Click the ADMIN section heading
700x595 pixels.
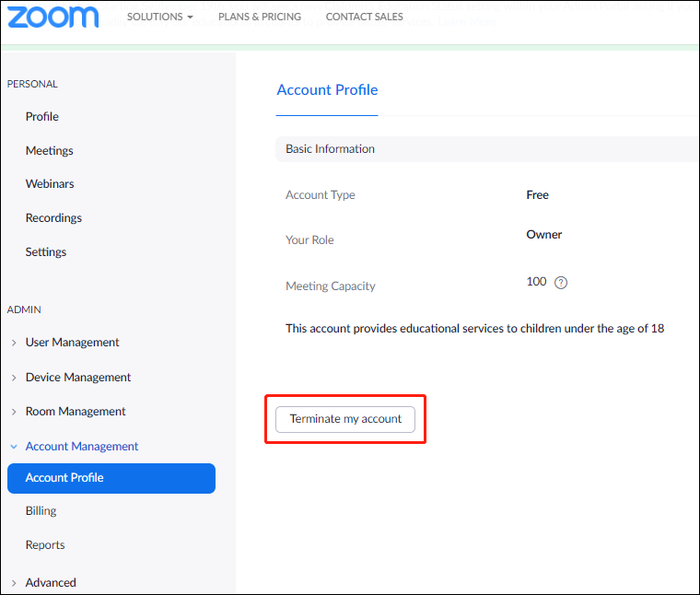(x=24, y=309)
